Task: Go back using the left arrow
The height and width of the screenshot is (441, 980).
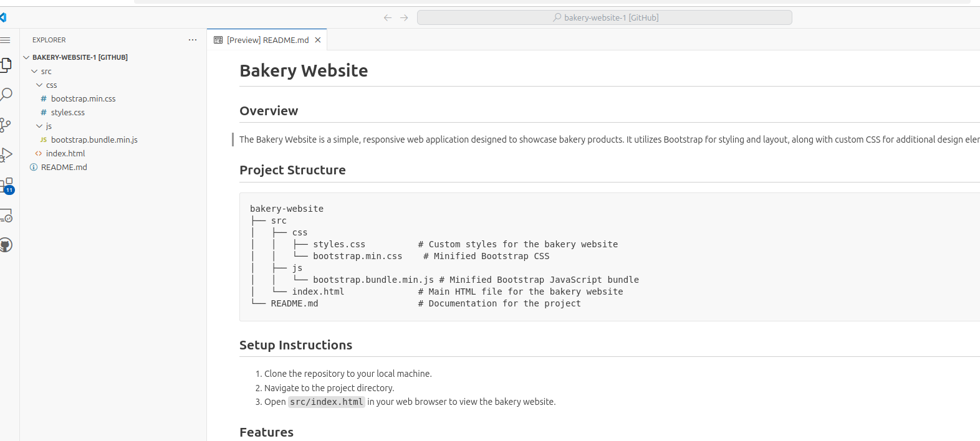Action: [388, 17]
